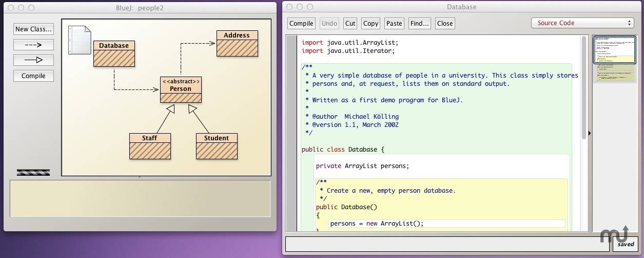
Task: Collapse the code overview with the side arrow
Action: [x=589, y=133]
